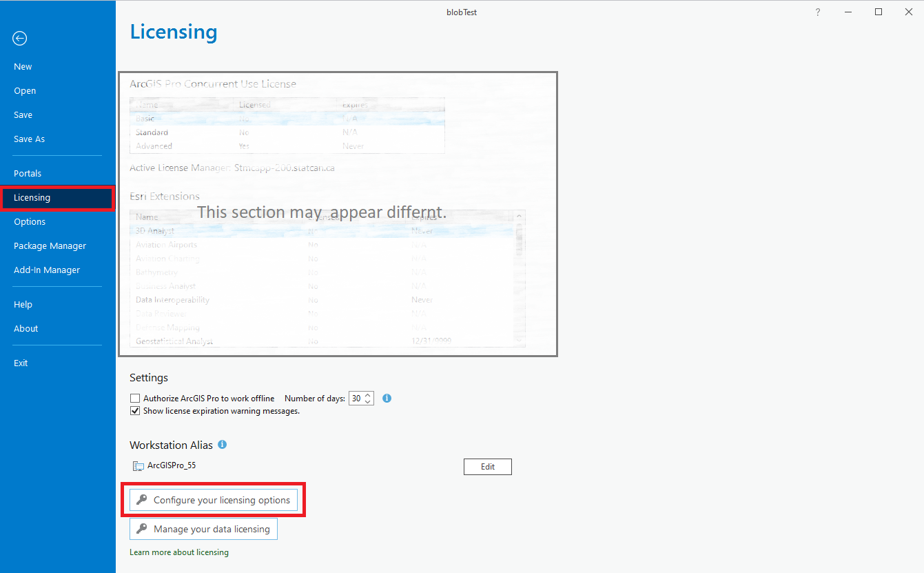Open Learn more about licensing link

click(x=179, y=552)
